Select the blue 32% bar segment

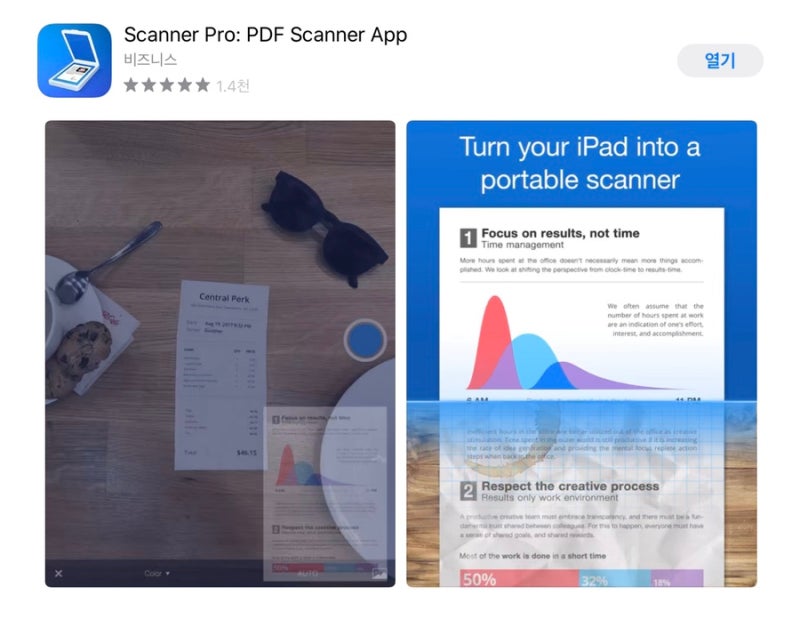tap(615, 578)
